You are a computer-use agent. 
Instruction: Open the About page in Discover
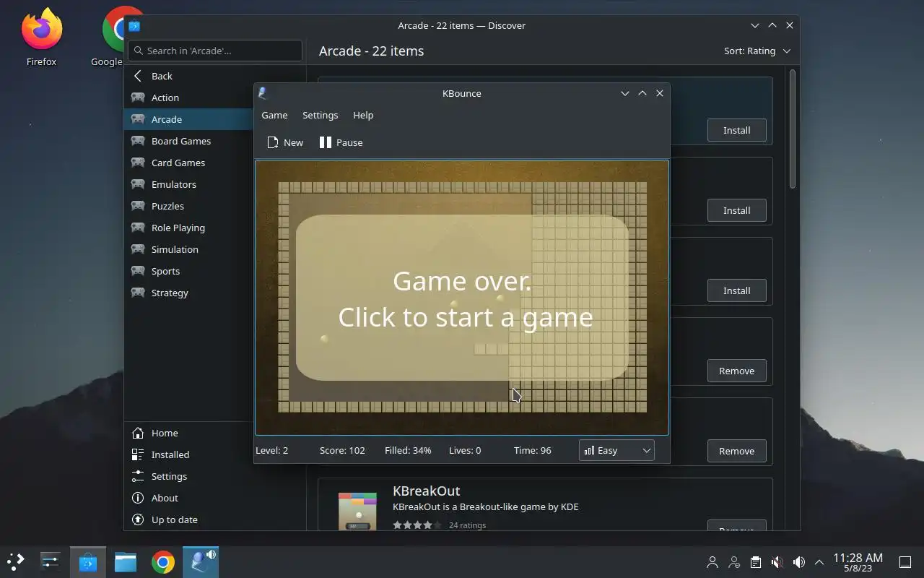click(215, 498)
